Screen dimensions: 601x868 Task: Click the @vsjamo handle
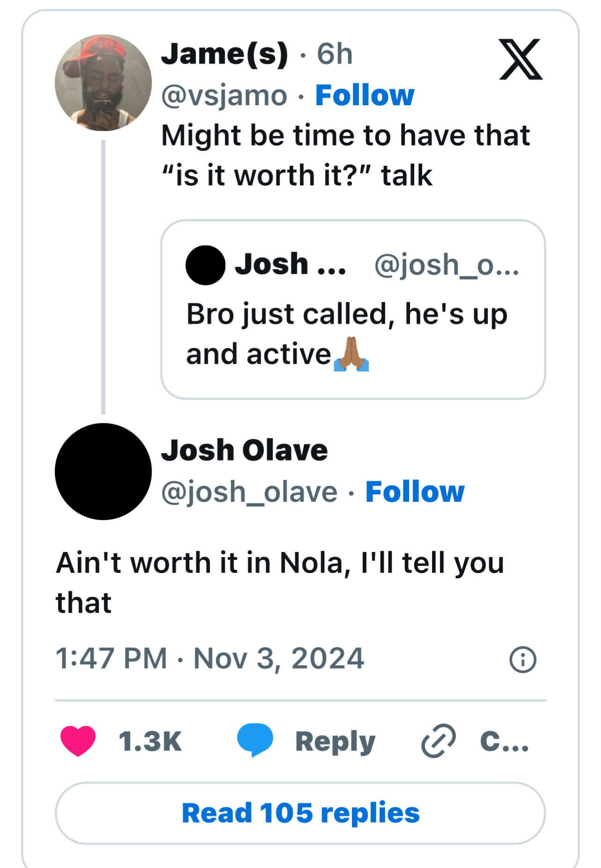pyautogui.click(x=224, y=96)
